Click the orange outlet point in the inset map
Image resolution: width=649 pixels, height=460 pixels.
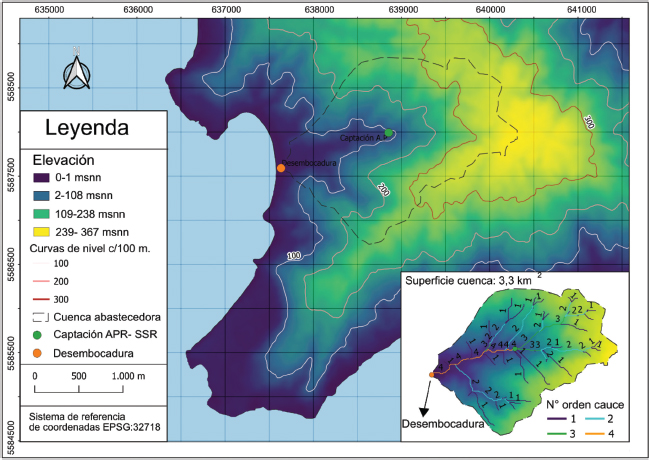tap(431, 375)
